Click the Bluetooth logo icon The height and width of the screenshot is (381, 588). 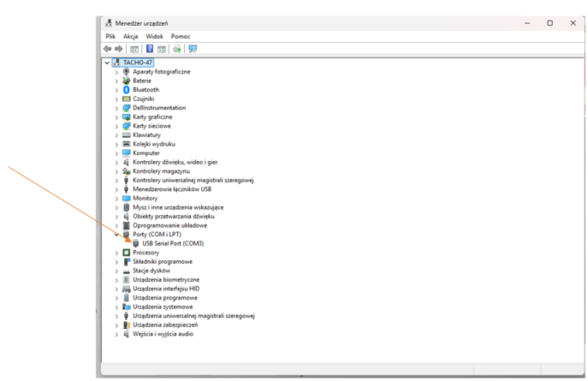[x=127, y=90]
